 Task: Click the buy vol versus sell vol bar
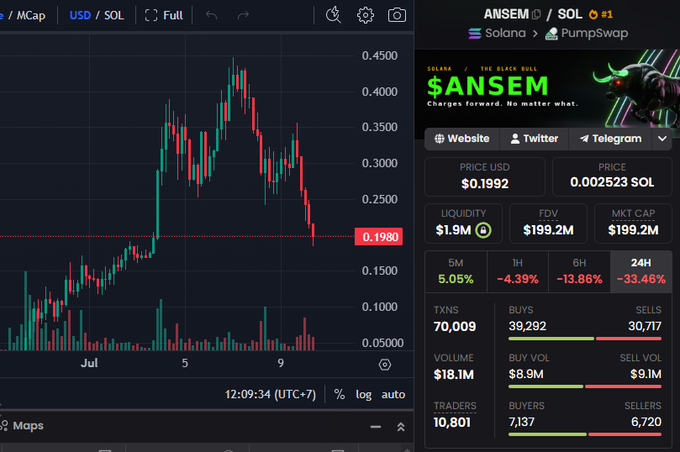585,386
